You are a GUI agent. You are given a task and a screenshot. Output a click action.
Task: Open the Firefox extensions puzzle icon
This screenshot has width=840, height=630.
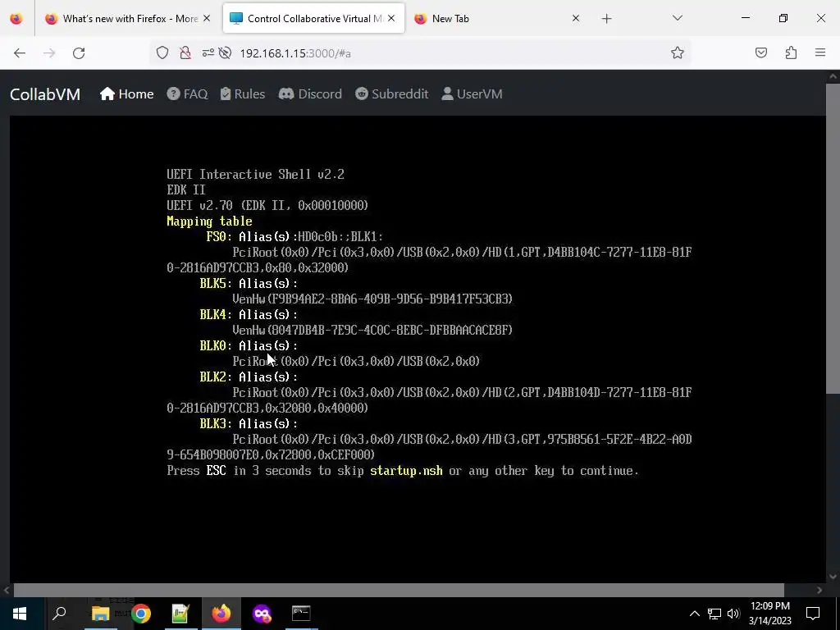(x=791, y=52)
